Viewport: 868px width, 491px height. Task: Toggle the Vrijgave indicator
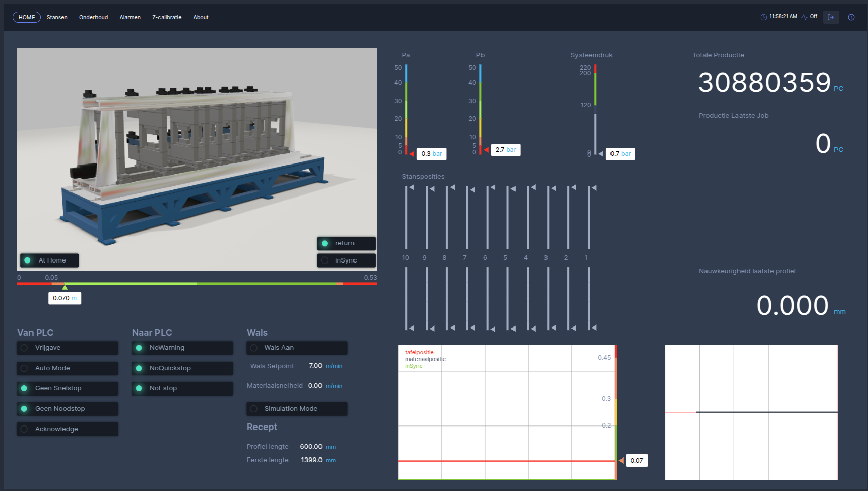[68, 348]
